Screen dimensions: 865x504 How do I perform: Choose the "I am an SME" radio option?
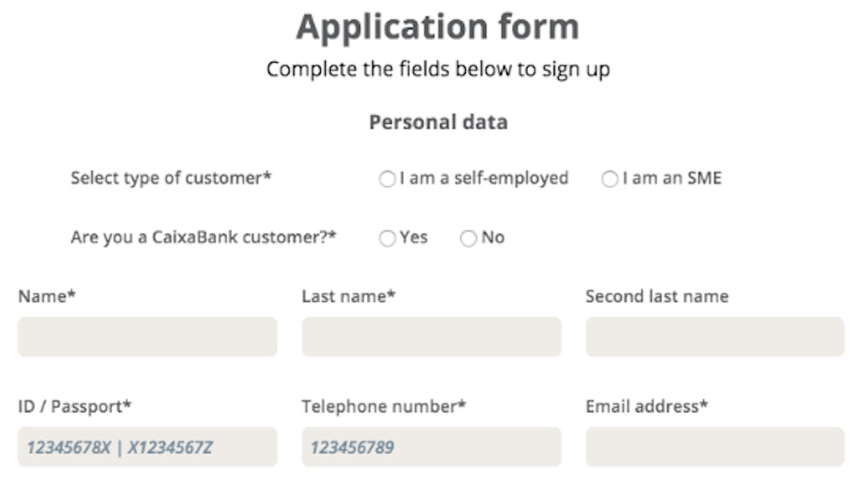[610, 179]
